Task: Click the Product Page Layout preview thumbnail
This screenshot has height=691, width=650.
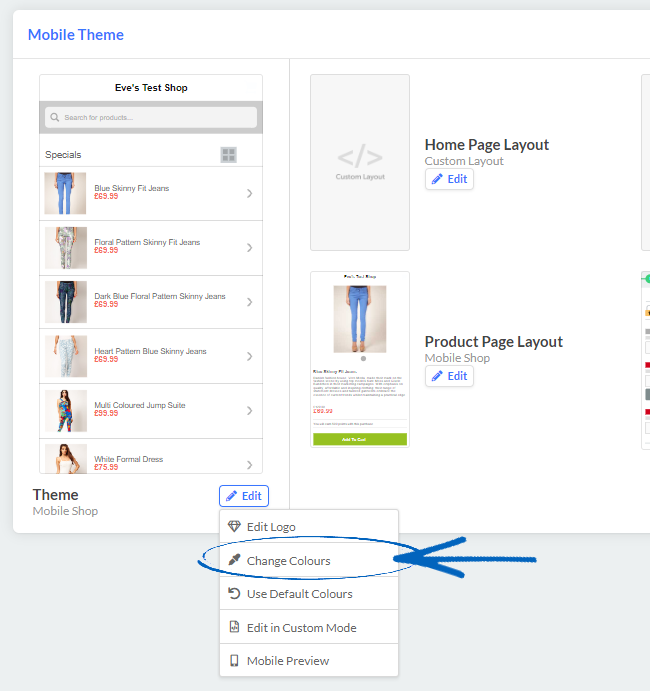Action: coord(360,360)
